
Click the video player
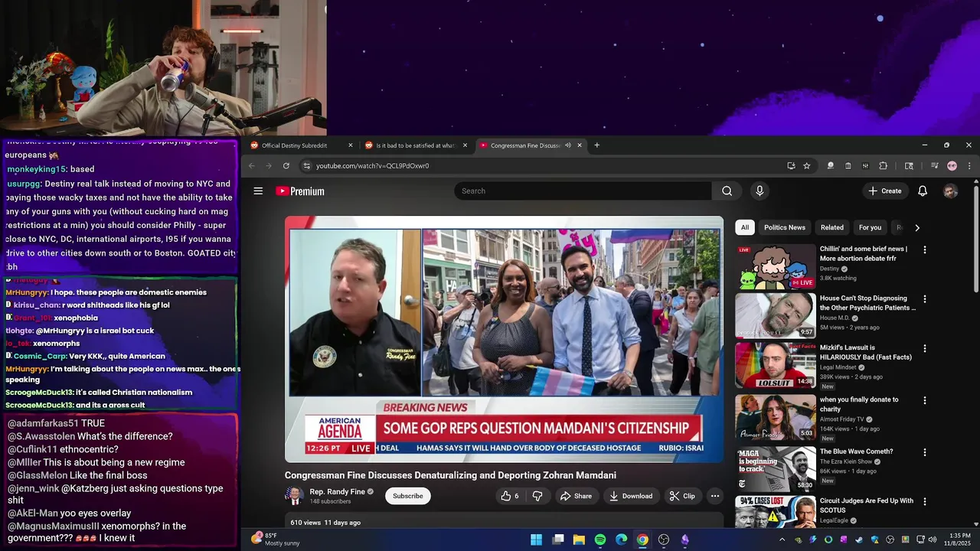pyautogui.click(x=504, y=339)
